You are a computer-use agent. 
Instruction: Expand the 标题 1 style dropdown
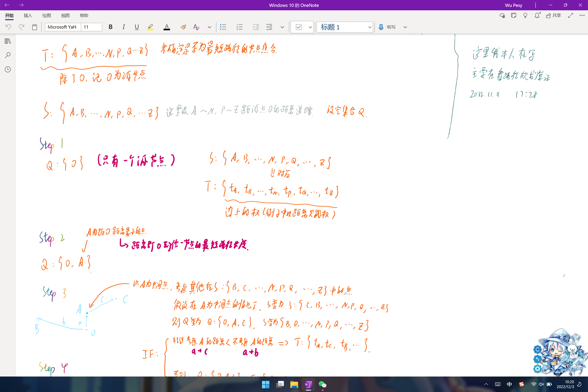369,27
